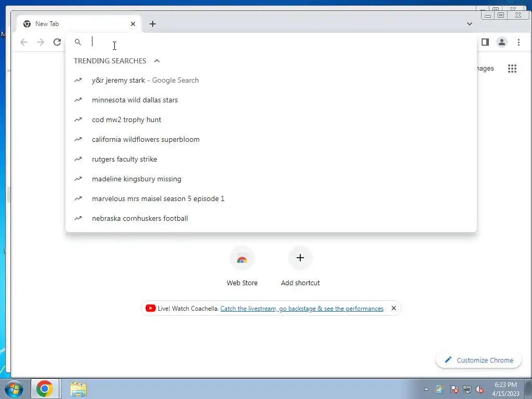Click the forward navigation arrow
The image size is (532, 399).
click(x=41, y=42)
